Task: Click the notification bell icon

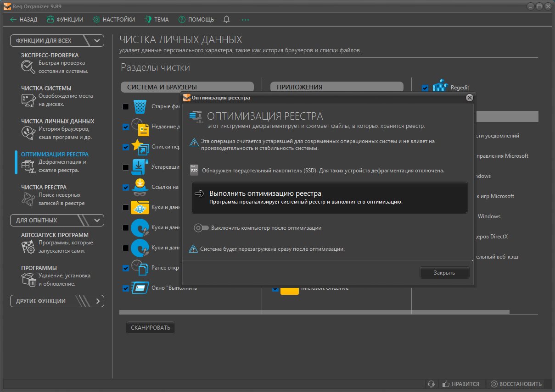Action: point(226,19)
